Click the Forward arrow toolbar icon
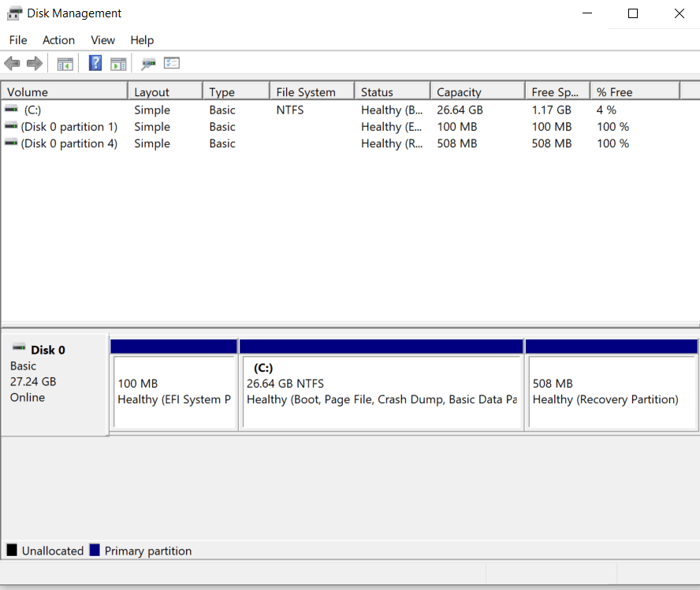700x590 pixels. [x=35, y=63]
